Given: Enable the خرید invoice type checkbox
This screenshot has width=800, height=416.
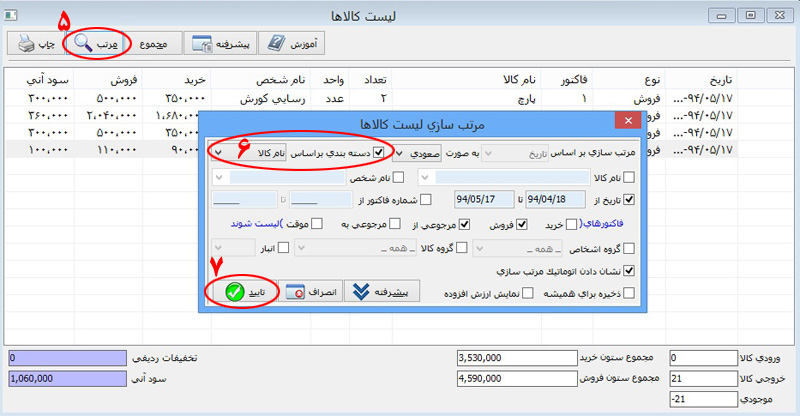Looking at the screenshot, I should 571,226.
